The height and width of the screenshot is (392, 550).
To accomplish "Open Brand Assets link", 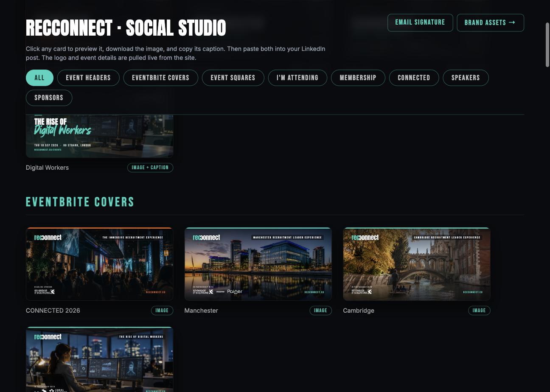I will [x=490, y=22].
